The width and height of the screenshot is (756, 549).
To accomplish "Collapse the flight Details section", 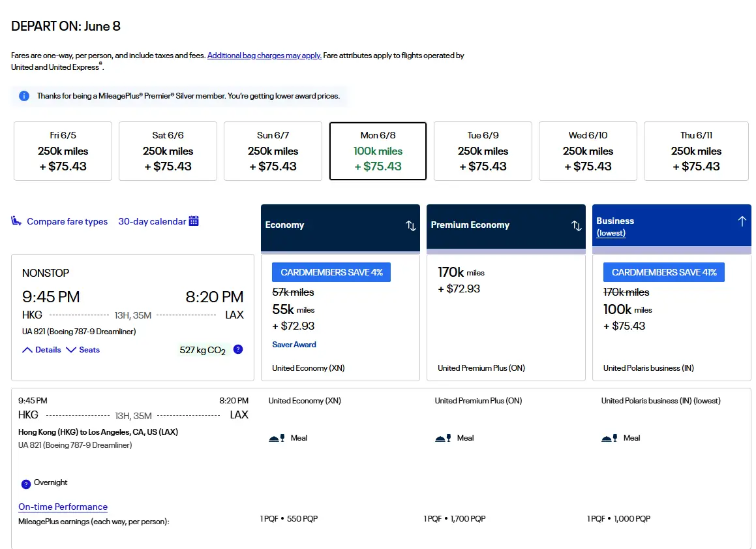I will (x=42, y=350).
